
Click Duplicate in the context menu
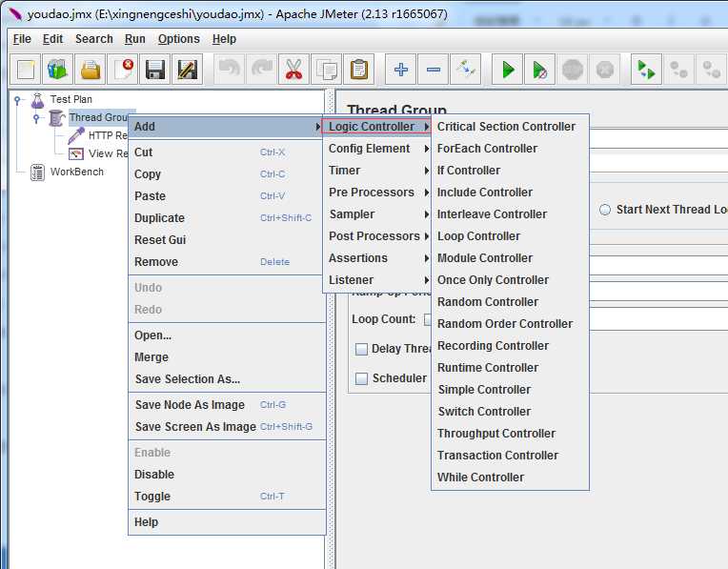click(227, 218)
